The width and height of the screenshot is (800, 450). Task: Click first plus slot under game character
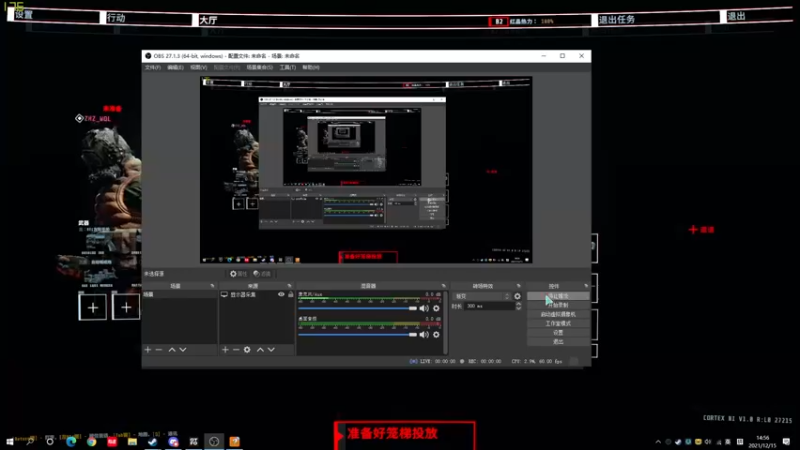[93, 307]
